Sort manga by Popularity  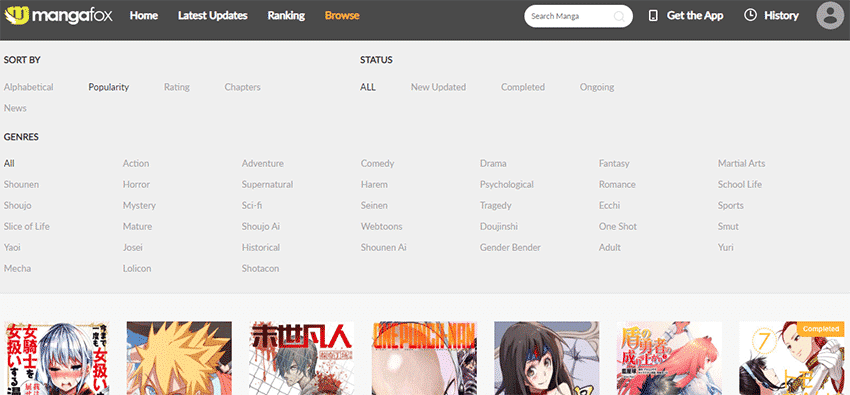point(108,87)
